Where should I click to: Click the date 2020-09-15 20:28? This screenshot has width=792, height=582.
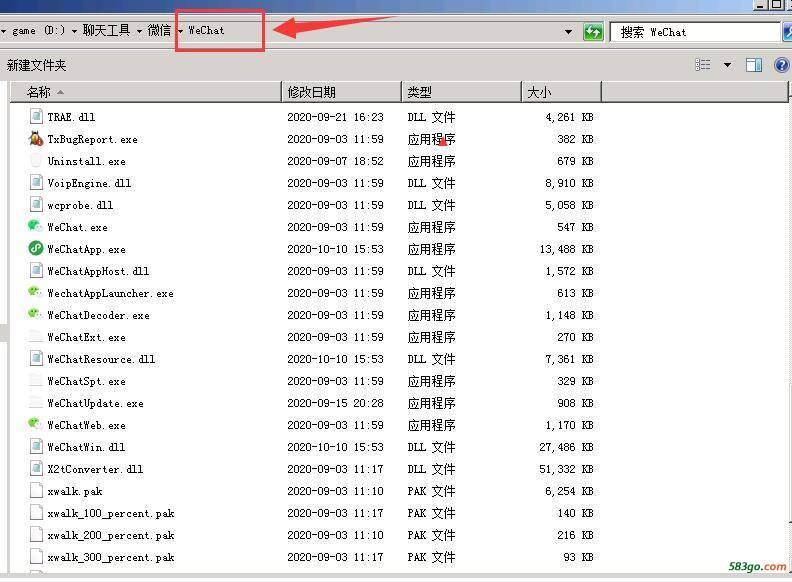coord(335,403)
